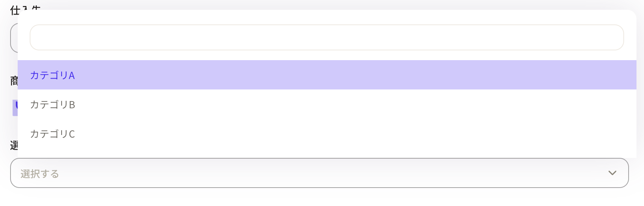Choose the カテゴリB option
The height and width of the screenshot is (206, 644).
327,104
